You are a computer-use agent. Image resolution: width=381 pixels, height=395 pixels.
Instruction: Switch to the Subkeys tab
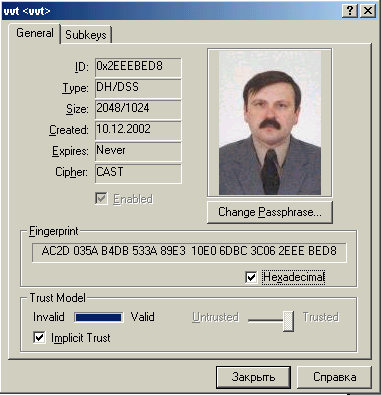[x=86, y=35]
